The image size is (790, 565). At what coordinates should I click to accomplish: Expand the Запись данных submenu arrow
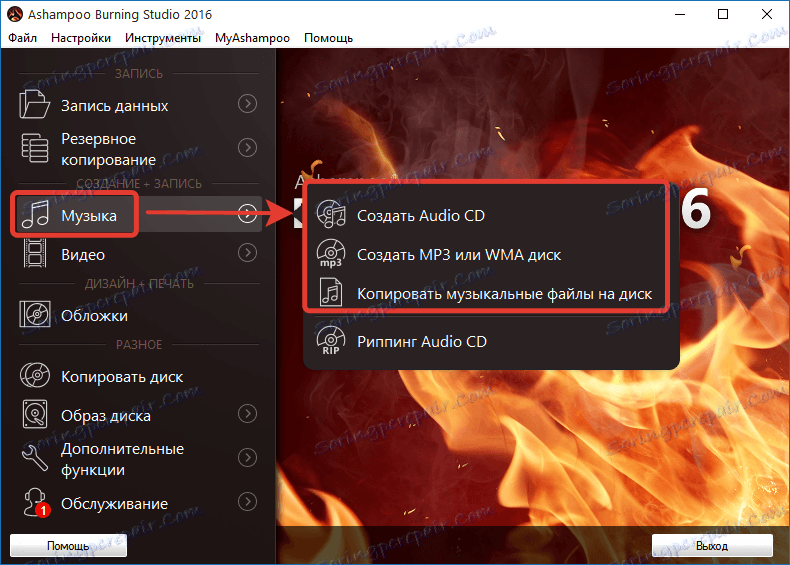coord(247,104)
